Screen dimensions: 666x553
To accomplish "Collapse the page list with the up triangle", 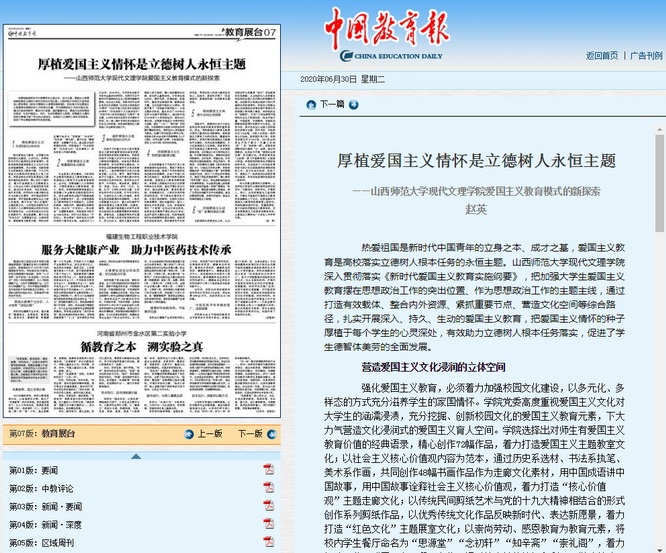I will [x=136, y=456].
